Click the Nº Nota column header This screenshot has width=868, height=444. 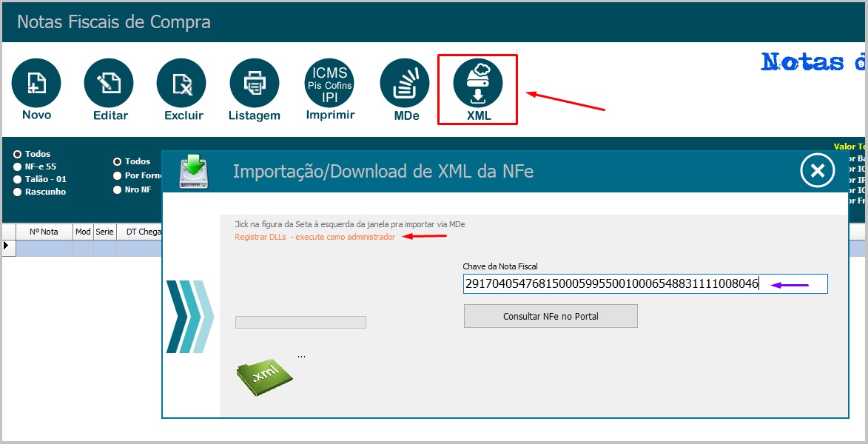pyautogui.click(x=44, y=232)
